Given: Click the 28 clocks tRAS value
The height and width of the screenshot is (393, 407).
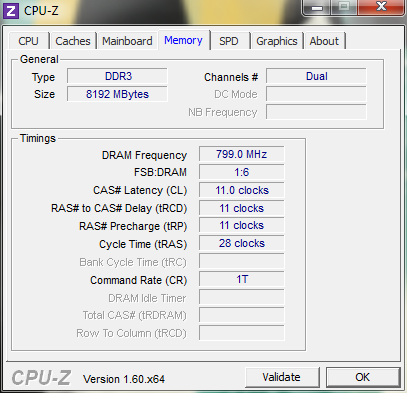Looking at the screenshot, I should pos(242,243).
